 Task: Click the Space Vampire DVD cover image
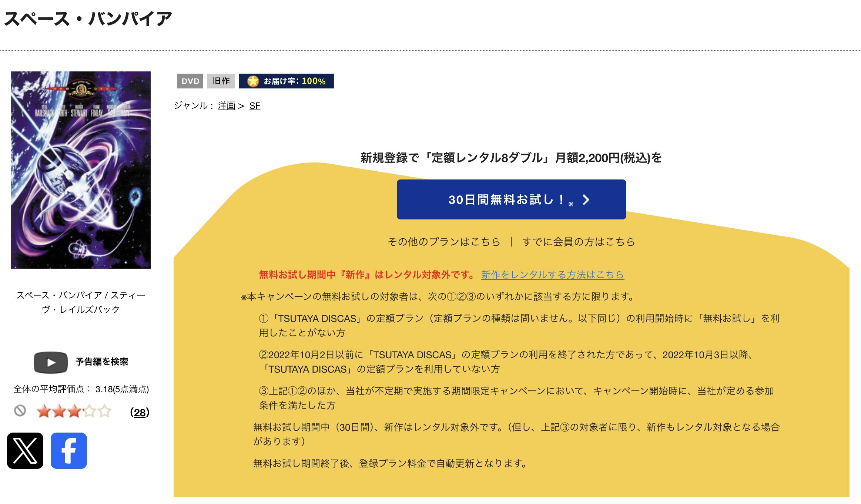[81, 170]
